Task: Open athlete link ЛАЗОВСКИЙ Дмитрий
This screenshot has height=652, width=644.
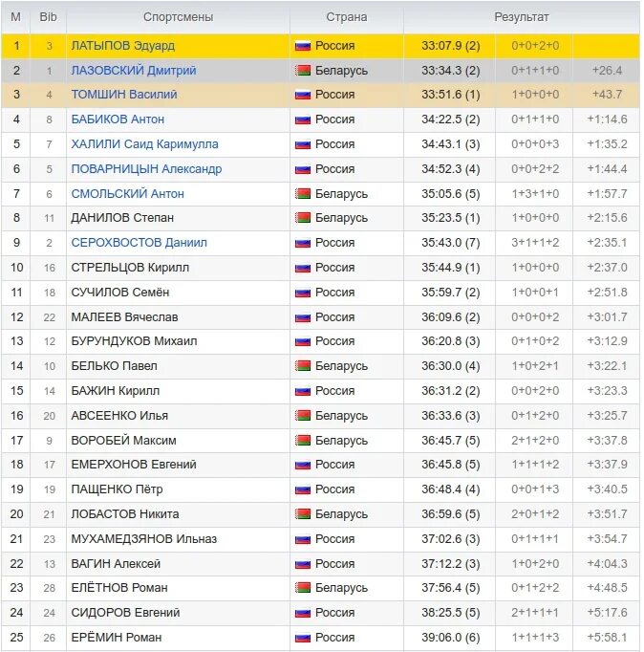Action: point(134,71)
